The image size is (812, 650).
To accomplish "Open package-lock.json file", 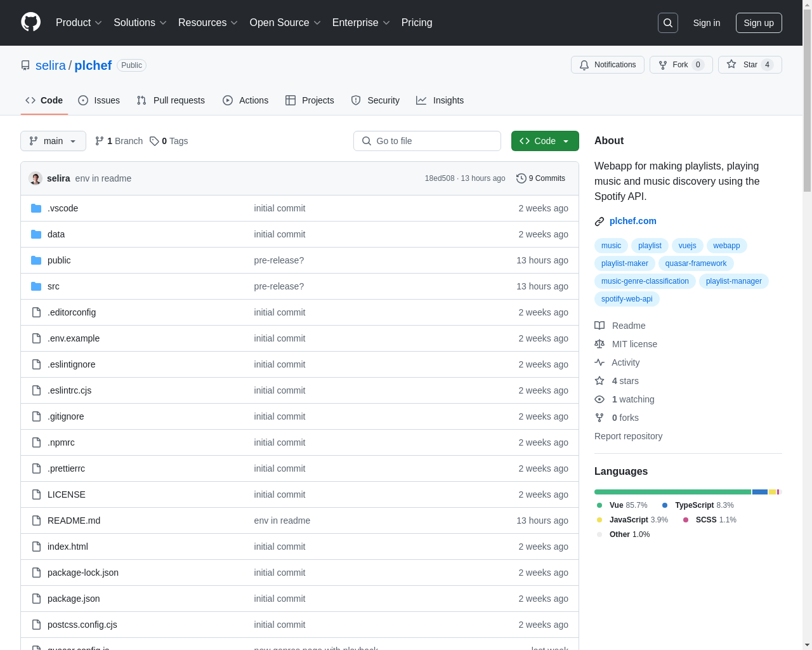I will [x=83, y=573].
